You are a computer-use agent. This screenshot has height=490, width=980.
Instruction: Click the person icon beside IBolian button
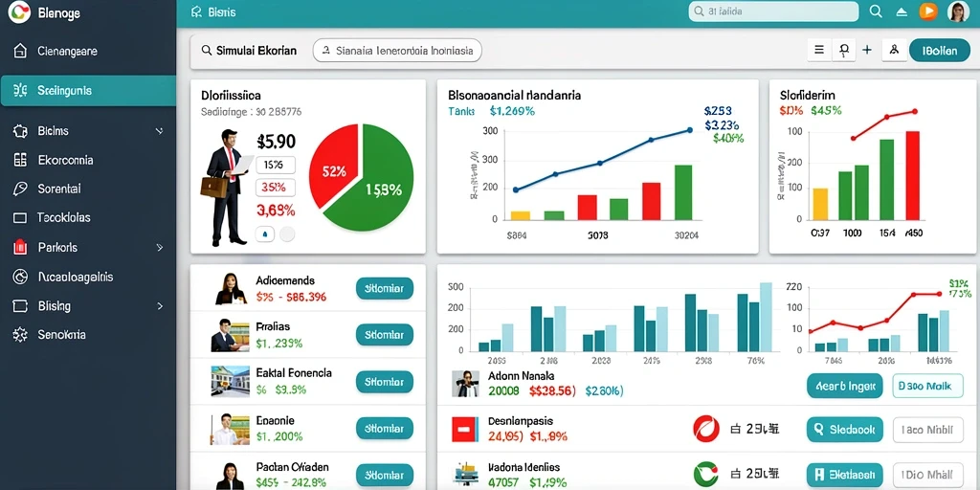pos(894,50)
